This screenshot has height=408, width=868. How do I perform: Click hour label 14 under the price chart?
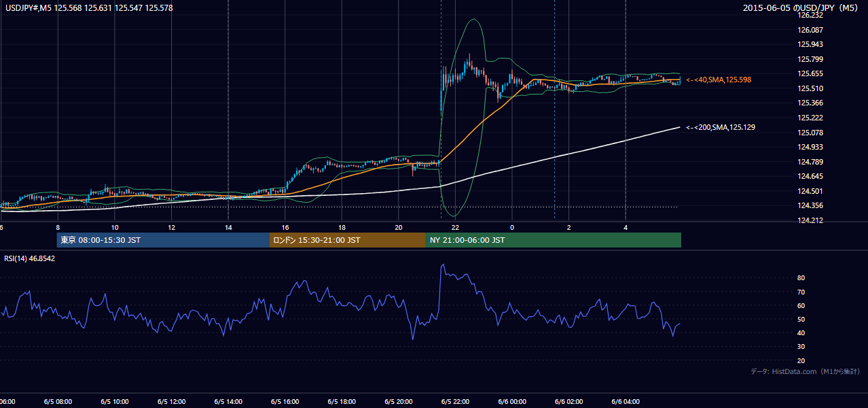tap(228, 227)
